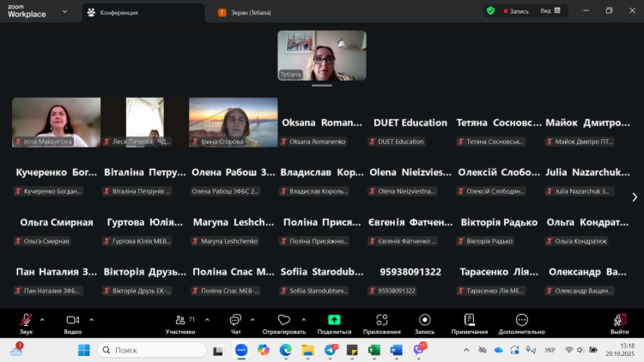Open the Примечания notes icon
Image resolution: width=644 pixels, height=362 pixels.
click(470, 320)
